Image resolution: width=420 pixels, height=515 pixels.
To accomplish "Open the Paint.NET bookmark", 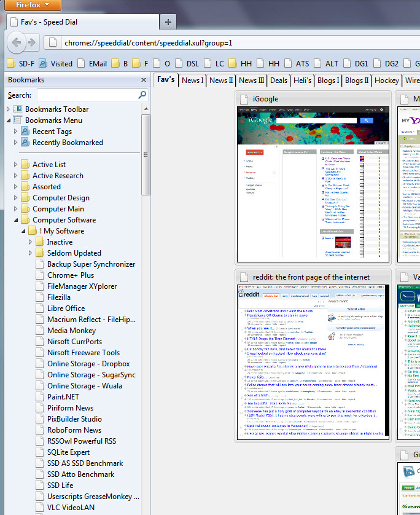I will point(64,397).
